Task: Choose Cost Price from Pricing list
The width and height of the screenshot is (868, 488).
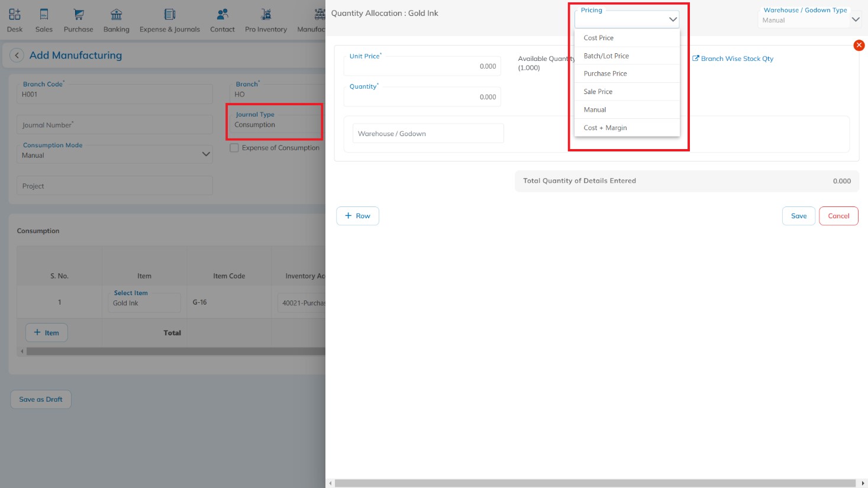Action: (627, 38)
